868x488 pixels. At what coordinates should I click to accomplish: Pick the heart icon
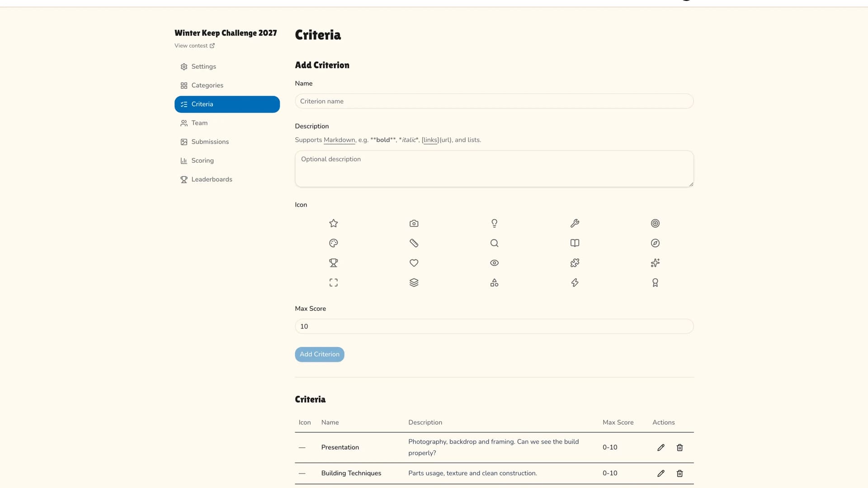414,263
